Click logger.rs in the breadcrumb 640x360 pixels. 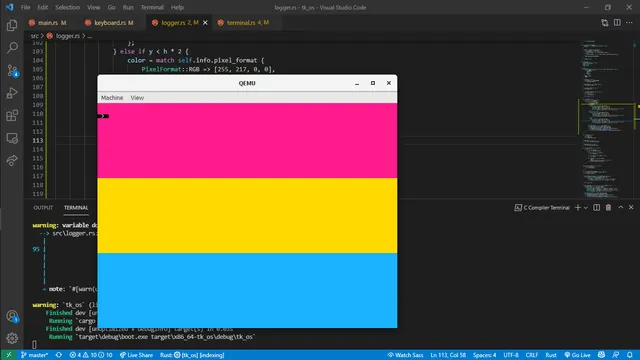pos(68,36)
